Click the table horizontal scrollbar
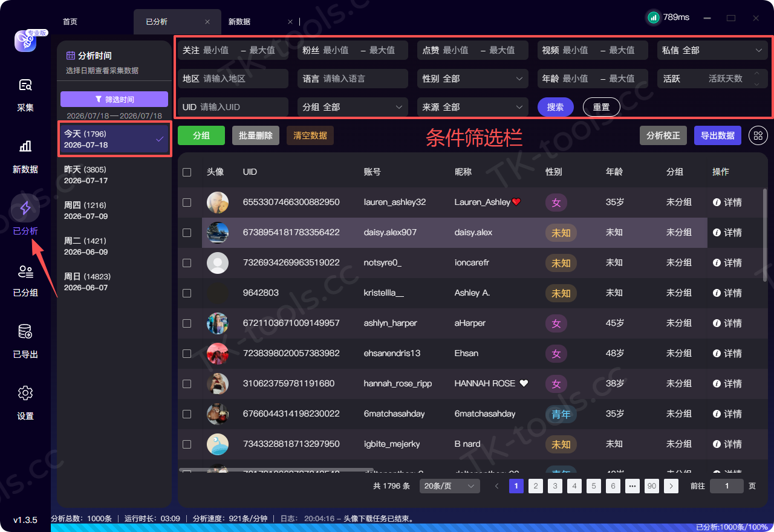774x532 pixels. point(276,470)
